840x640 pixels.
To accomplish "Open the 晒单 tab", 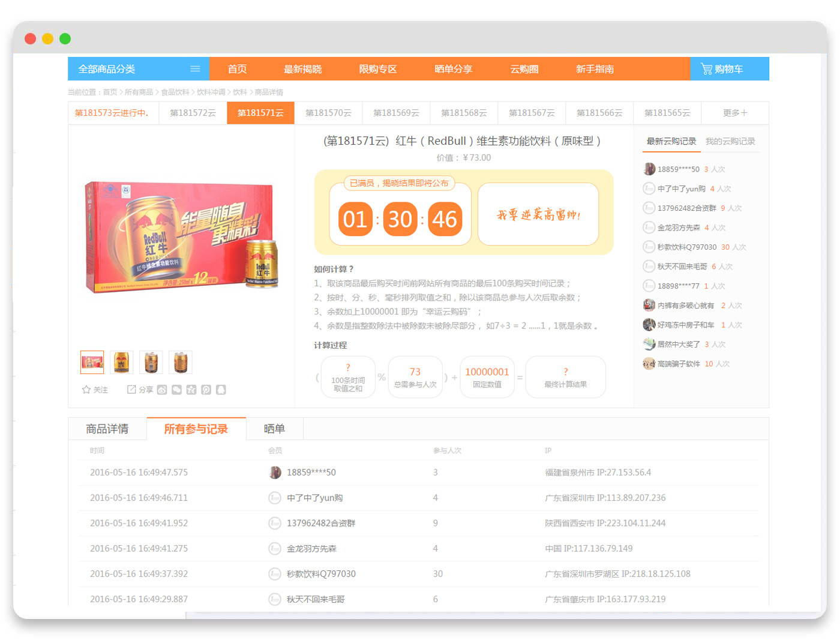I will click(x=275, y=429).
